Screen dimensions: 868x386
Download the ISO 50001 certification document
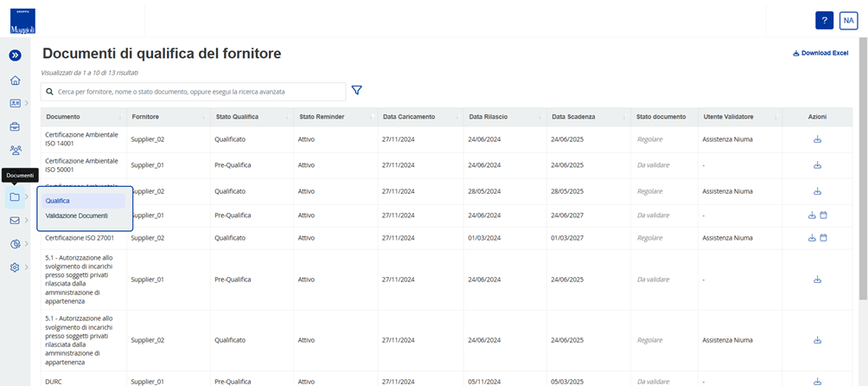click(817, 165)
